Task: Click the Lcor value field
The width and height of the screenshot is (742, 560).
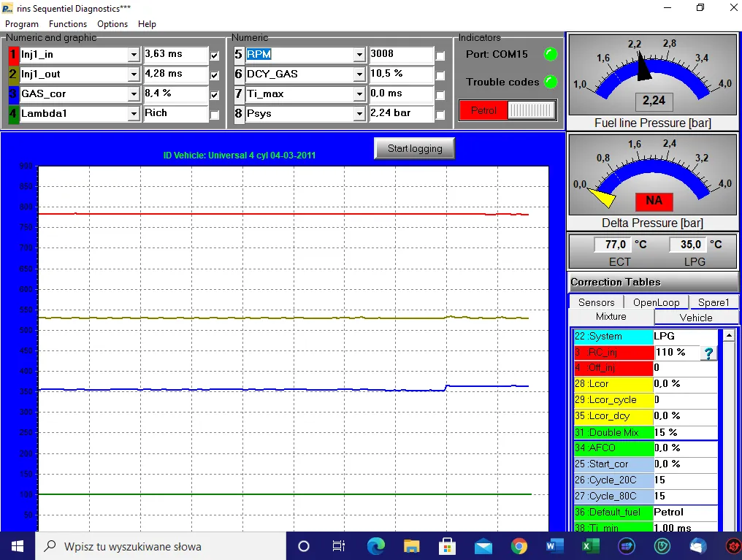Action: coord(685,383)
